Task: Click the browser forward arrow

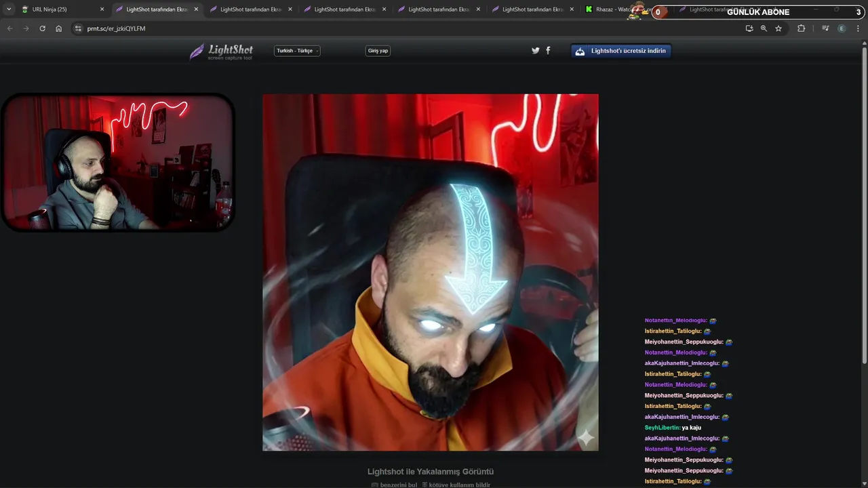Action: [x=26, y=28]
